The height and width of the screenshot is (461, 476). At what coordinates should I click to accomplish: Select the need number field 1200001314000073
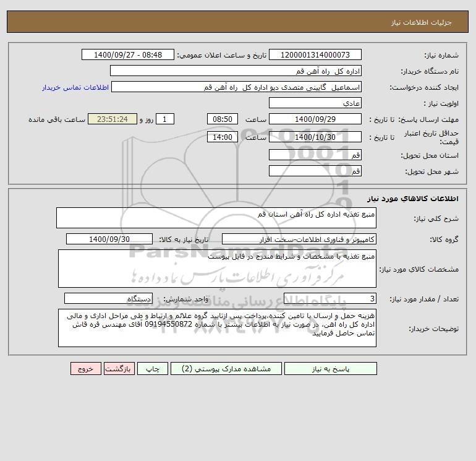[315, 54]
